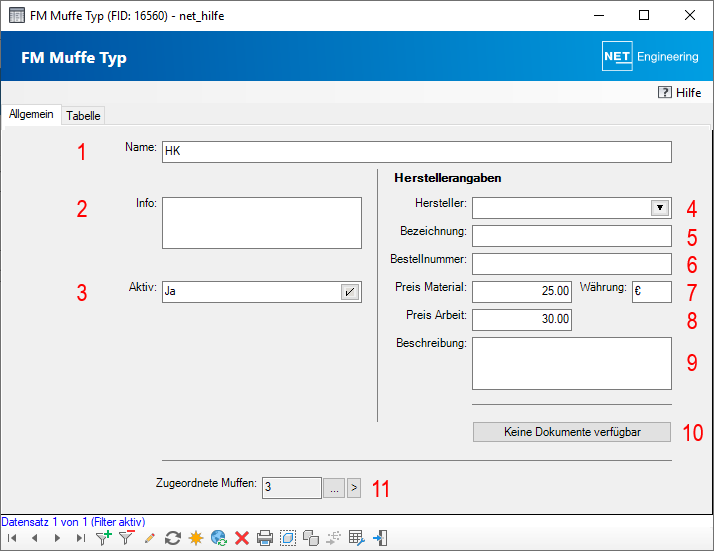Click the globe refresh icon
Screen dimensions: 714x551
[219, 538]
